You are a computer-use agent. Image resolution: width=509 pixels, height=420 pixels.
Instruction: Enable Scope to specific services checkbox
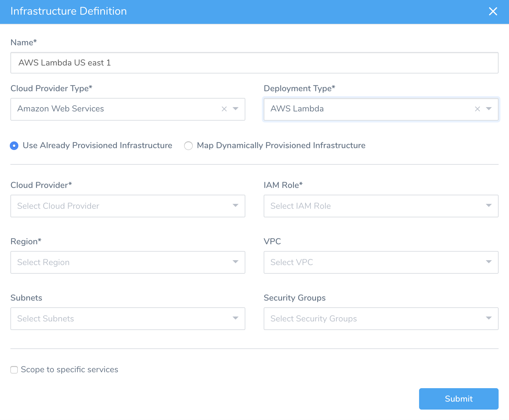[x=14, y=370]
